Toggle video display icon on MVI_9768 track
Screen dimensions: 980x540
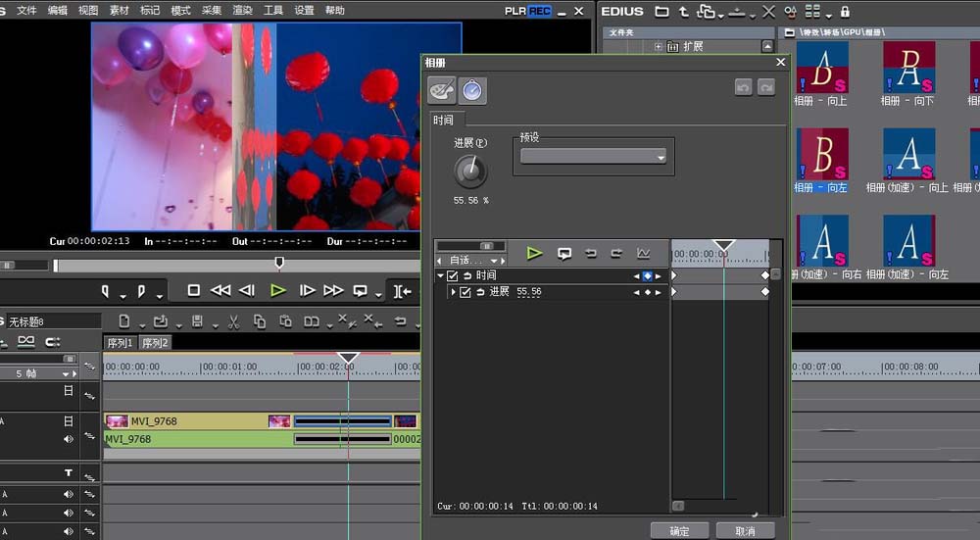(x=69, y=421)
